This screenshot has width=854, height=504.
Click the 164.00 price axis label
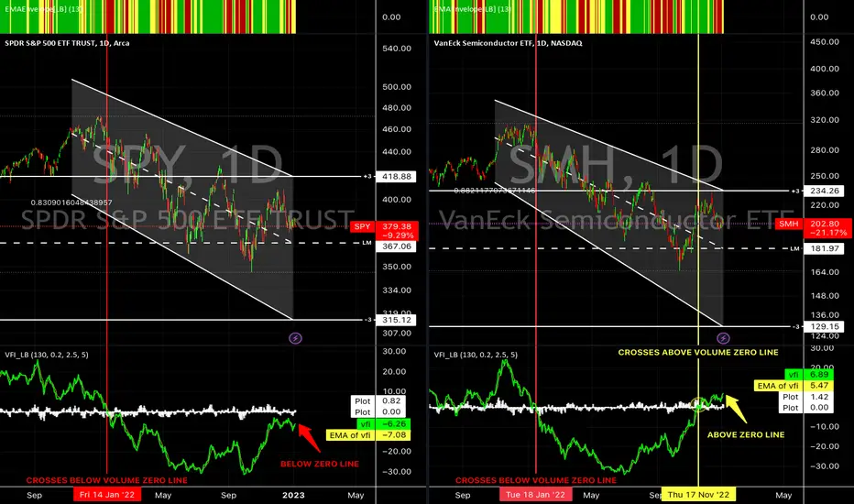825,272
